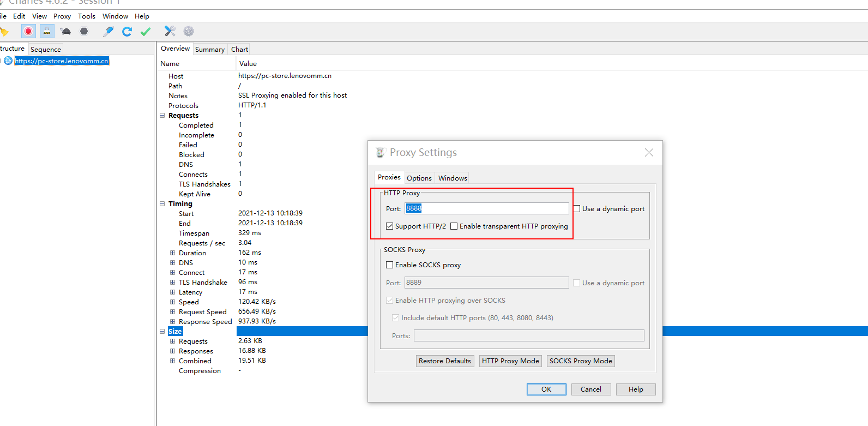
Task: Expand the DNS timing row
Action: (x=173, y=263)
